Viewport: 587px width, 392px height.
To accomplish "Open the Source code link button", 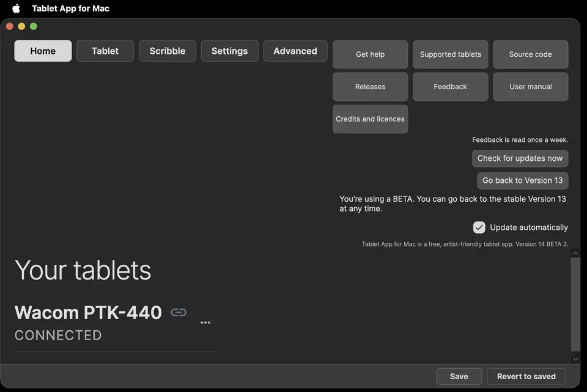I will point(531,54).
